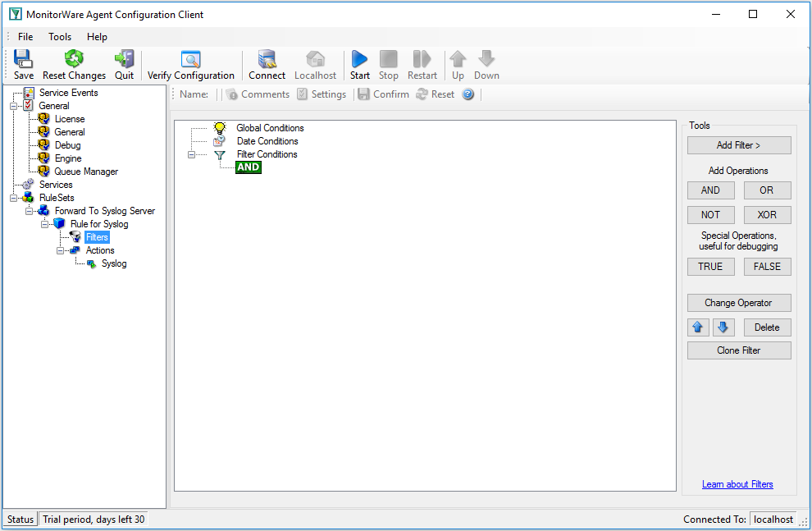Select the Filters tree item
The image size is (812, 531).
coord(97,237)
